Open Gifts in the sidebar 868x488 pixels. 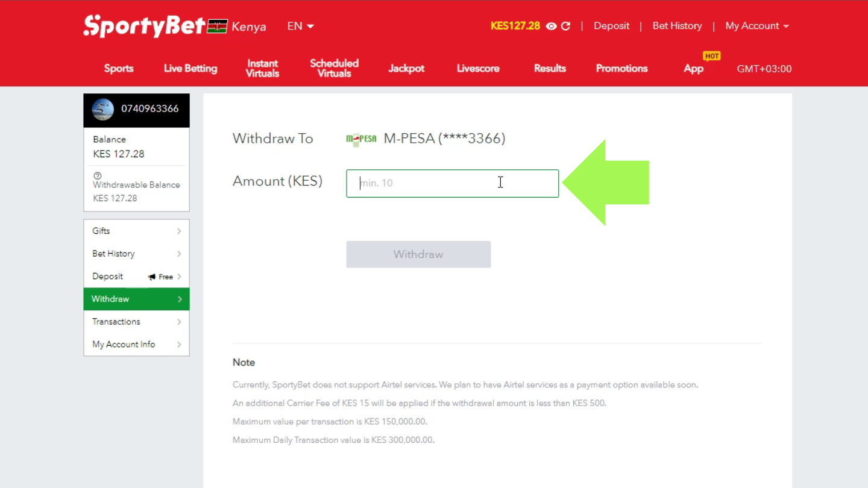pos(136,231)
